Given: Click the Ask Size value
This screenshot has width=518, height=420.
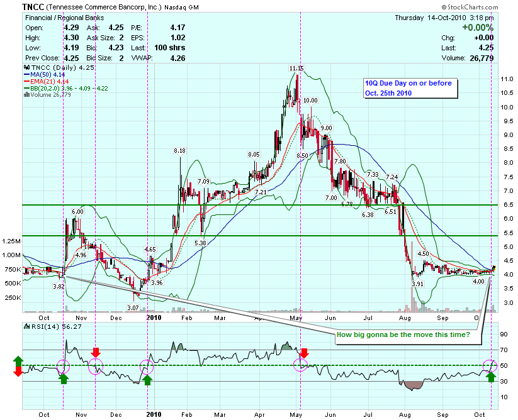Looking at the screenshot, I should 121,38.
